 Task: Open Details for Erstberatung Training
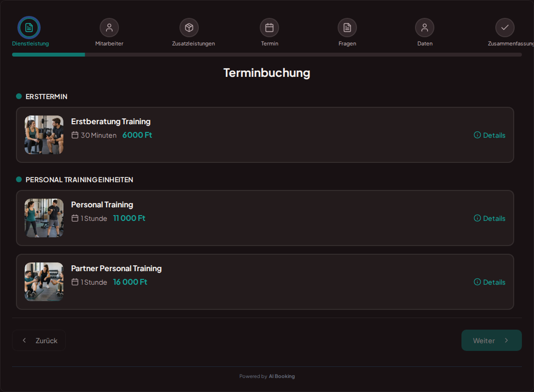[x=489, y=135]
